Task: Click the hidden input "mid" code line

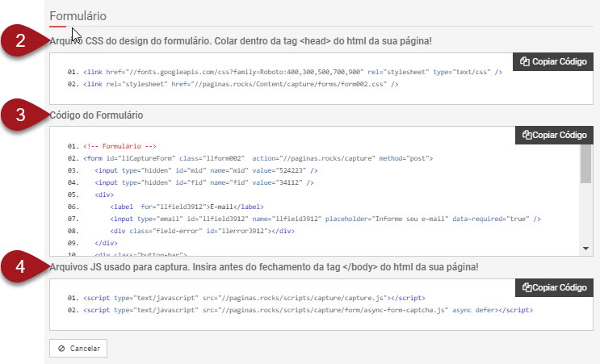Action: (x=205, y=170)
